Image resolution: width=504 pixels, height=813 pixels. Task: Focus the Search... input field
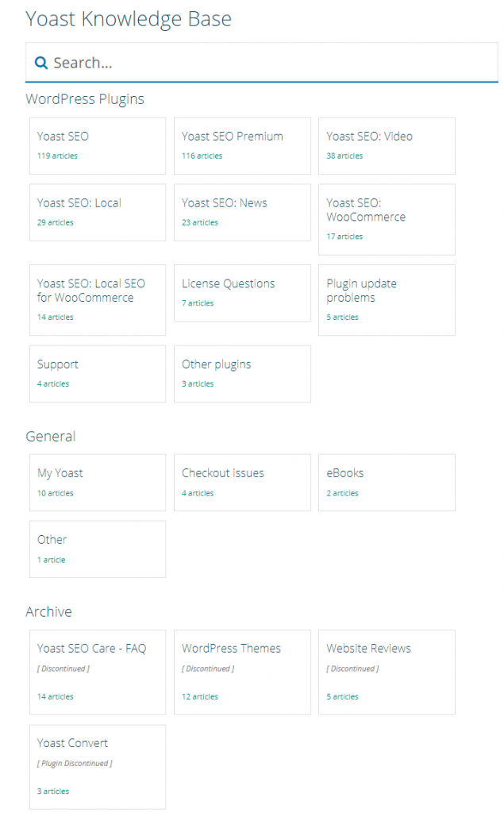click(x=262, y=62)
